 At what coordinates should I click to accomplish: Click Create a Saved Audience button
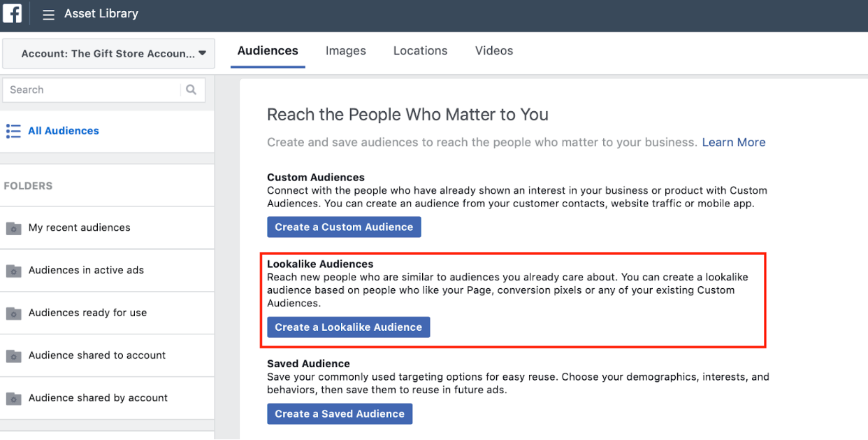340,413
